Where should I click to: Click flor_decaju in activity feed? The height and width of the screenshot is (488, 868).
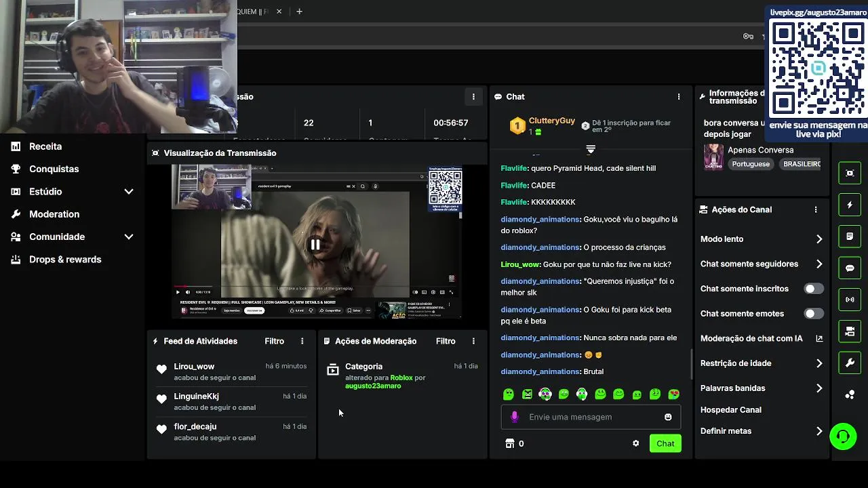point(195,426)
